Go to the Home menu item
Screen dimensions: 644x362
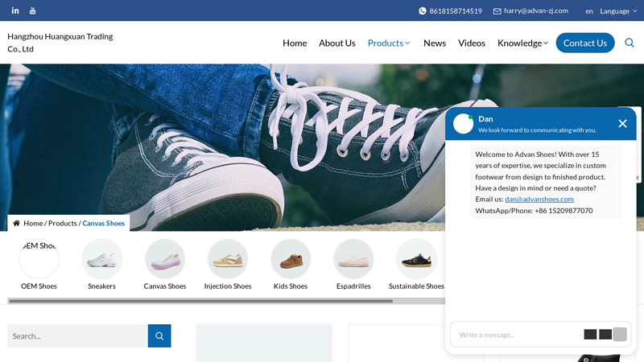[295, 43]
